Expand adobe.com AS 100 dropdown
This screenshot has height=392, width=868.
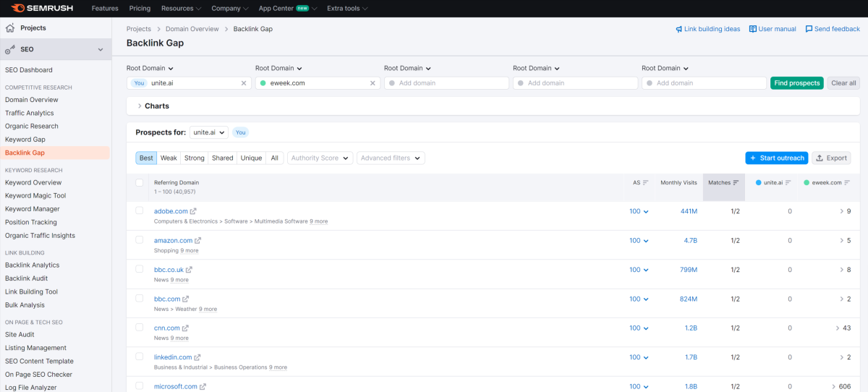coord(639,211)
